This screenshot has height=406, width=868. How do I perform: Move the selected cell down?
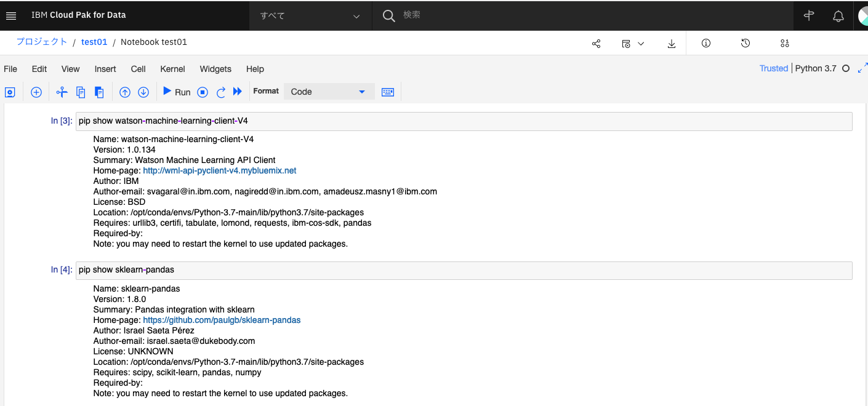143,92
